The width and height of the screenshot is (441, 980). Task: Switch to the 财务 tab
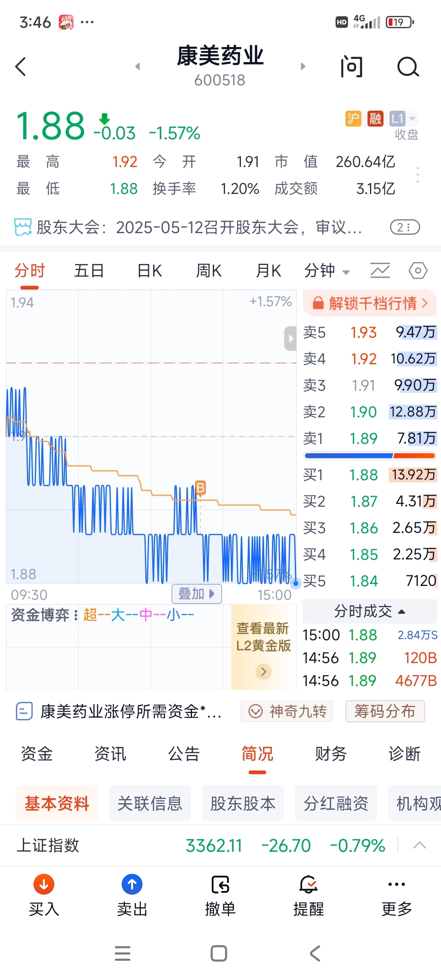coord(331,754)
